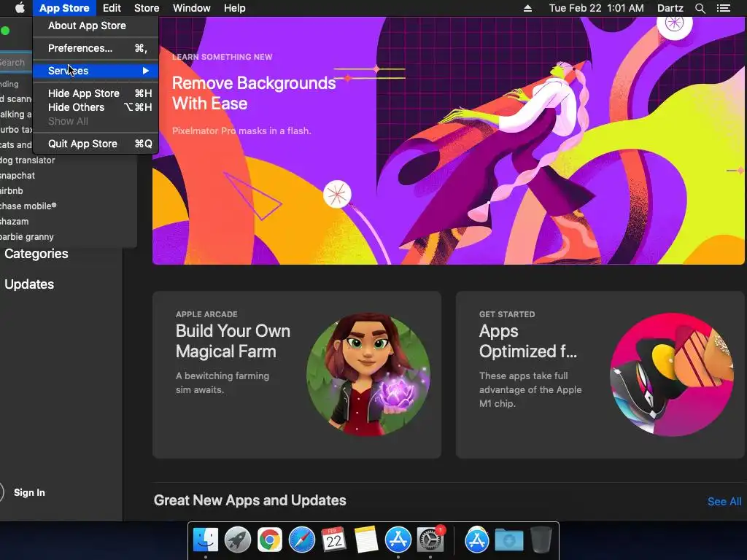Open System Preferences with update badge

coord(430,539)
